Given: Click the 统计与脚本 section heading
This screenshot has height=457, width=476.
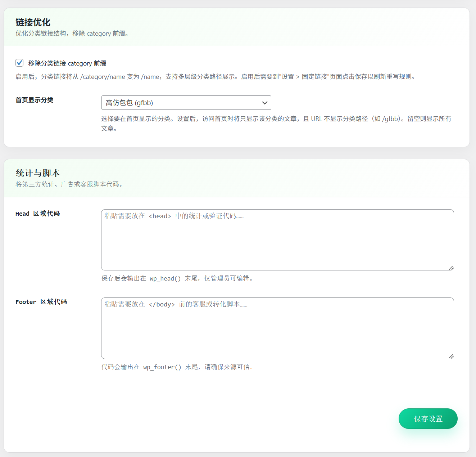Looking at the screenshot, I should point(38,173).
